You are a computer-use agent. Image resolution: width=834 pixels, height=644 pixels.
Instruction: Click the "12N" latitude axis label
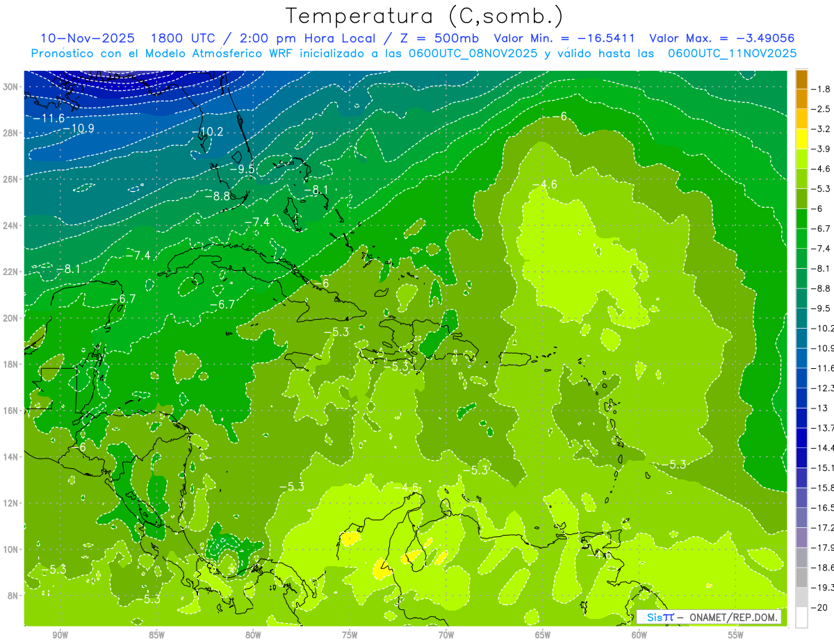click(11, 503)
